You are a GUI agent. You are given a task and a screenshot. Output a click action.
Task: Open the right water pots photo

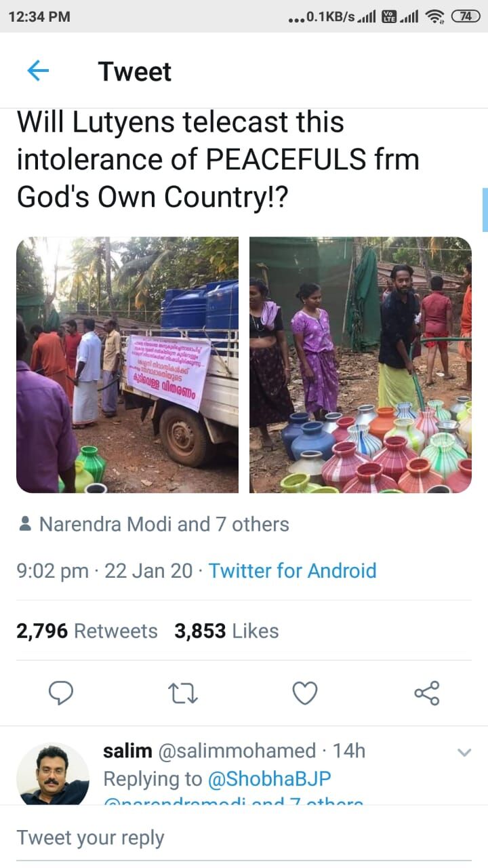[x=361, y=365]
